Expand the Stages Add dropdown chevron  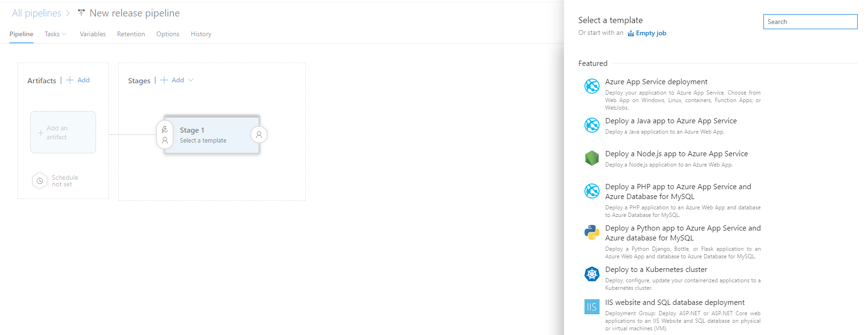pos(191,80)
